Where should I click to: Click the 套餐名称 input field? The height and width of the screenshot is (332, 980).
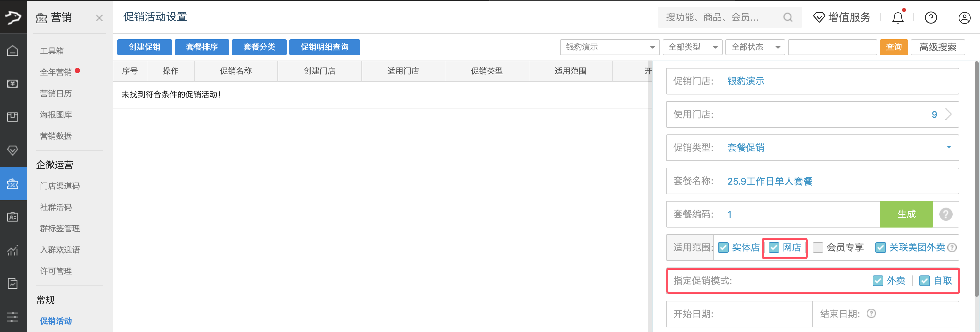(837, 181)
